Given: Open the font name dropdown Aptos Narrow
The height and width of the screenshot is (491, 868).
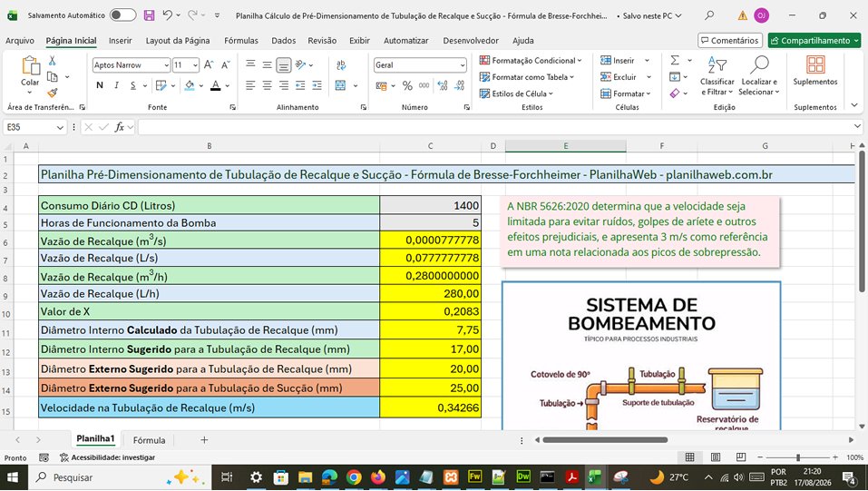Looking at the screenshot, I should click(166, 65).
